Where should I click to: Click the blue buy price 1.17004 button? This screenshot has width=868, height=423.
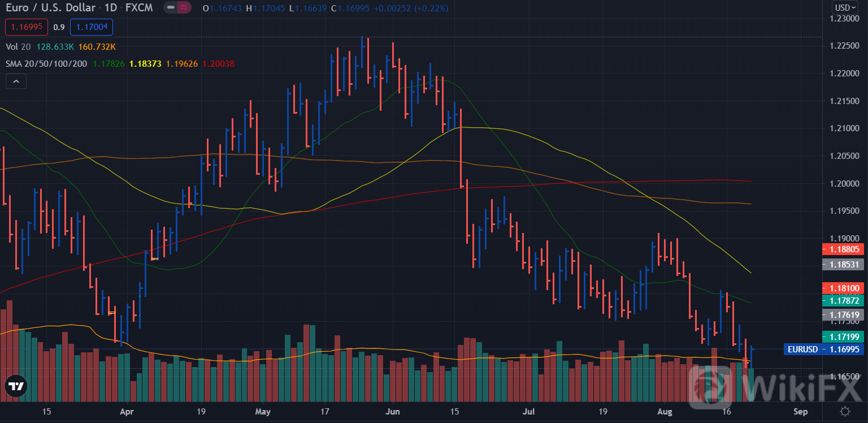click(92, 27)
